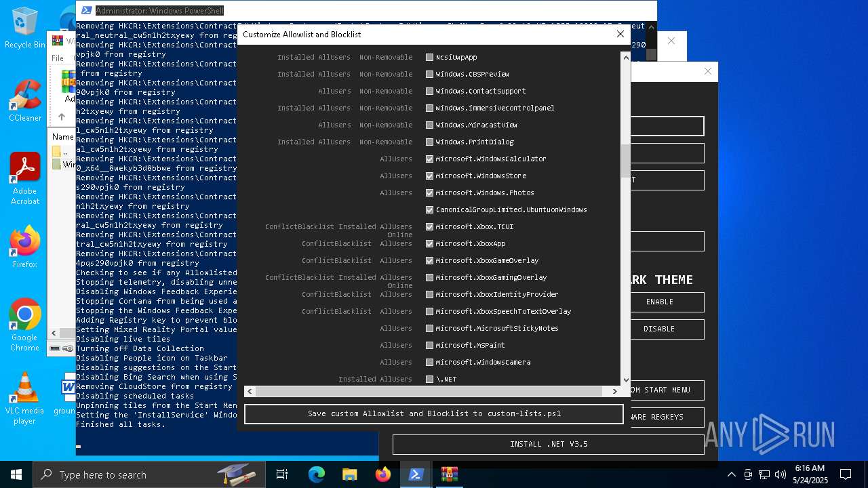Viewport: 868px width, 488px height.
Task: Toggle NcsiUwpApp checkbox
Action: (429, 57)
